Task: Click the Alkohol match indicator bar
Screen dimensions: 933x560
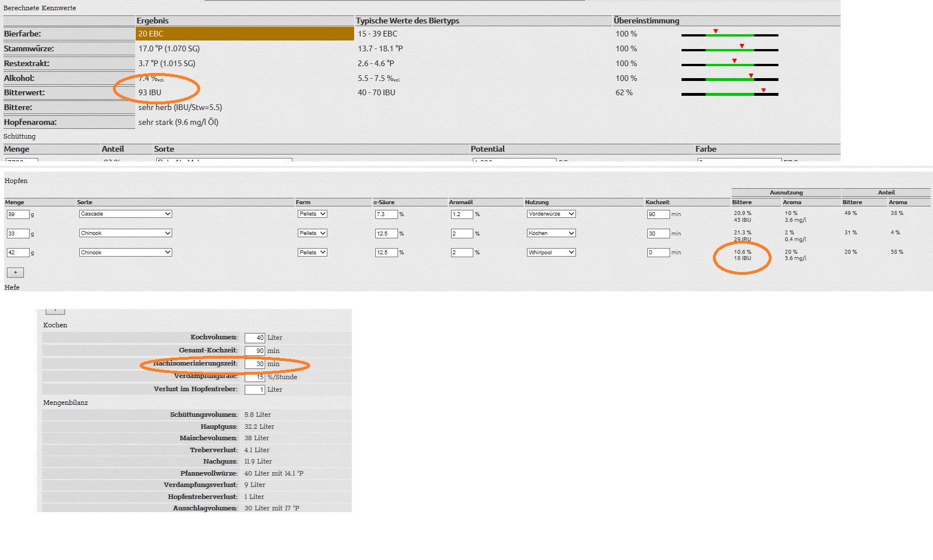Action: click(729, 79)
